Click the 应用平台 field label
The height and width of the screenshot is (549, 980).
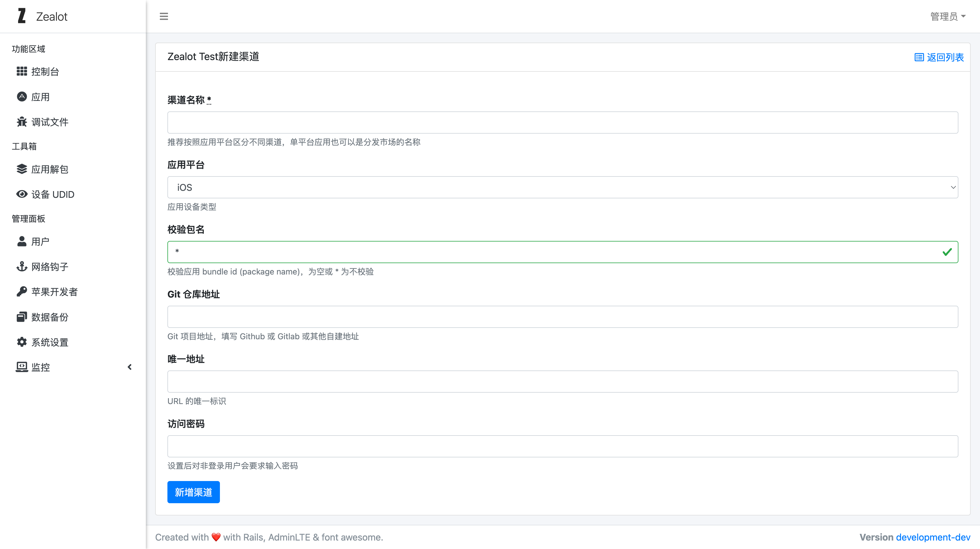pyautogui.click(x=186, y=165)
